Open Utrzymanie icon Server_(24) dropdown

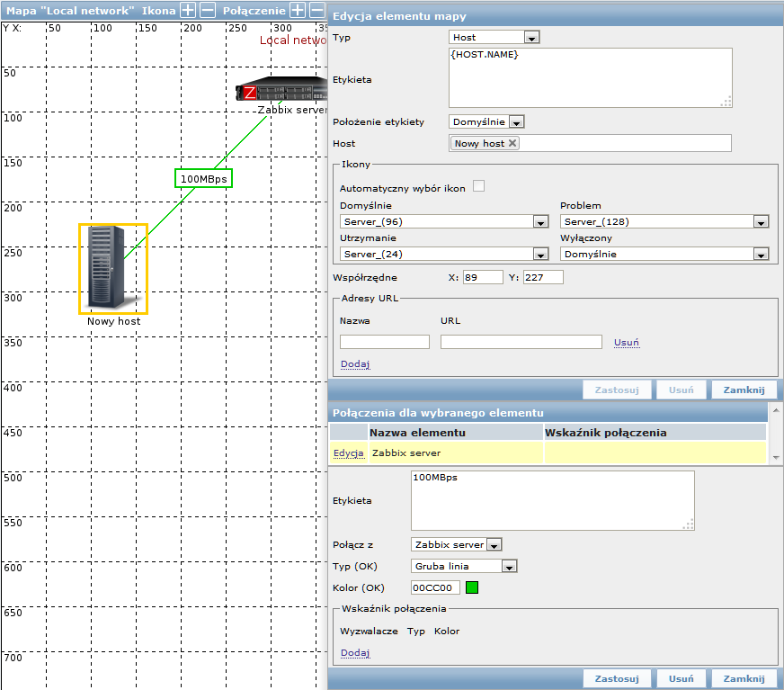point(444,254)
